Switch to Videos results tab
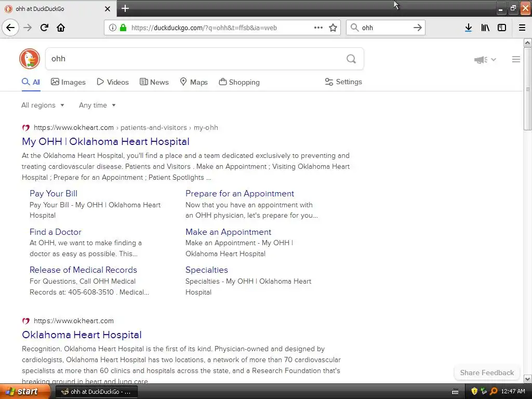 click(x=113, y=82)
